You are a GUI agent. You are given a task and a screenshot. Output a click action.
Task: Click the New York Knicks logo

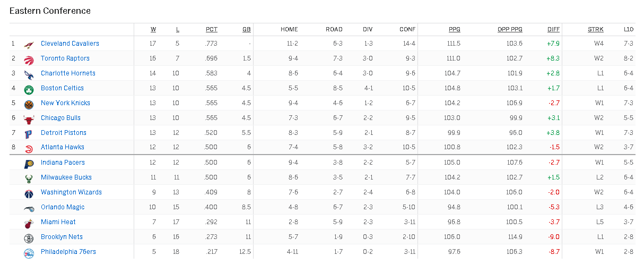pyautogui.click(x=29, y=104)
